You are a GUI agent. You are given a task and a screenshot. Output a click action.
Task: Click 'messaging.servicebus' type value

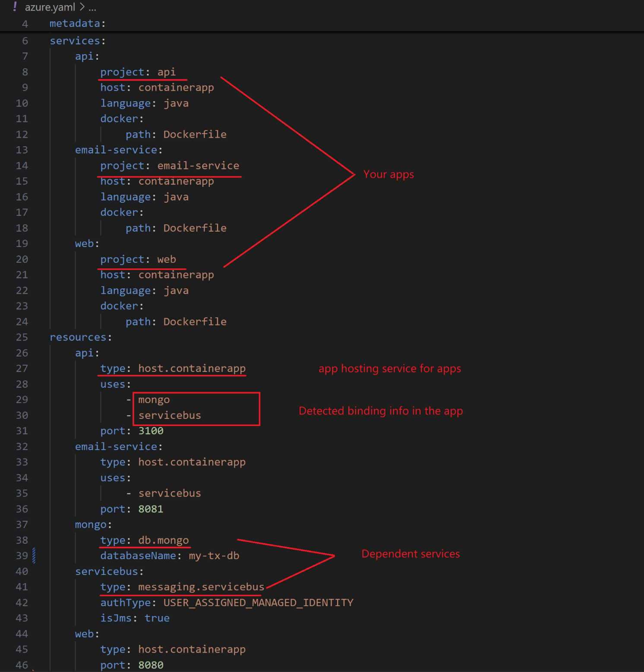click(x=201, y=587)
